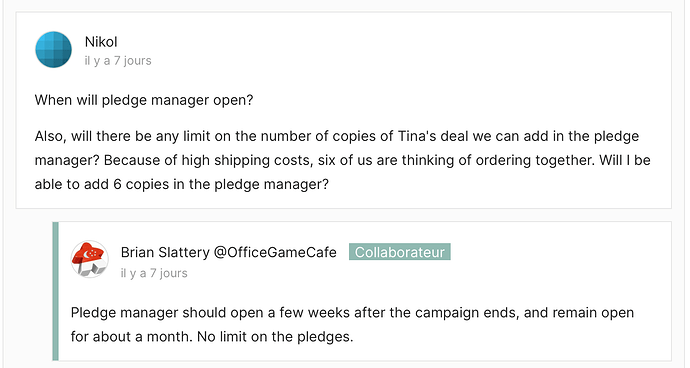
Task: Open Nikol's user profile name
Action: click(x=101, y=42)
